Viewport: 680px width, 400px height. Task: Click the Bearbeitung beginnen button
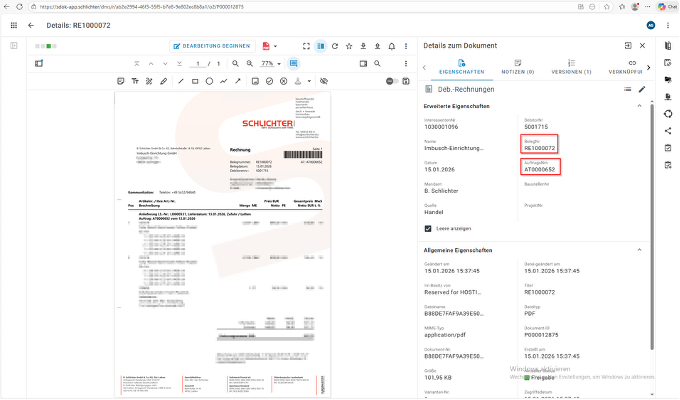[x=212, y=46]
